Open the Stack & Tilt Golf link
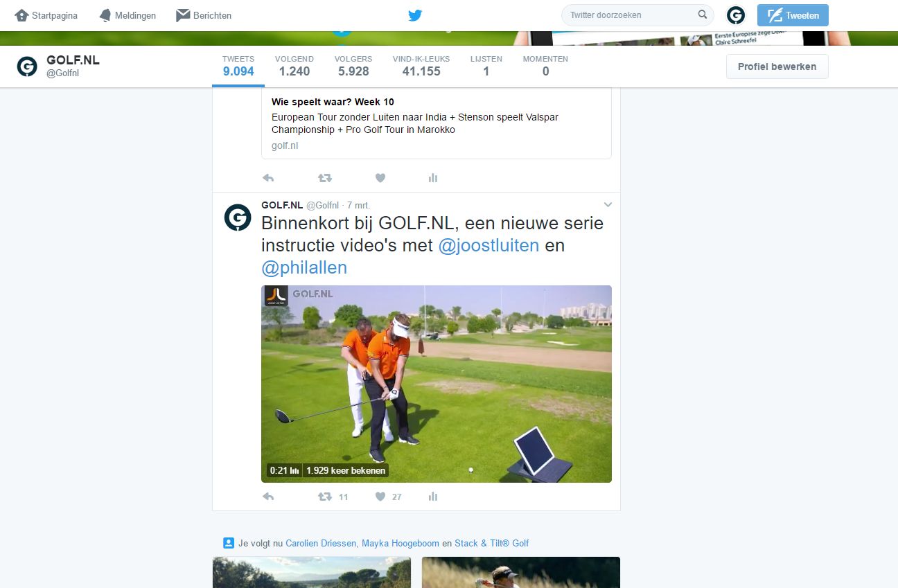 tap(493, 543)
